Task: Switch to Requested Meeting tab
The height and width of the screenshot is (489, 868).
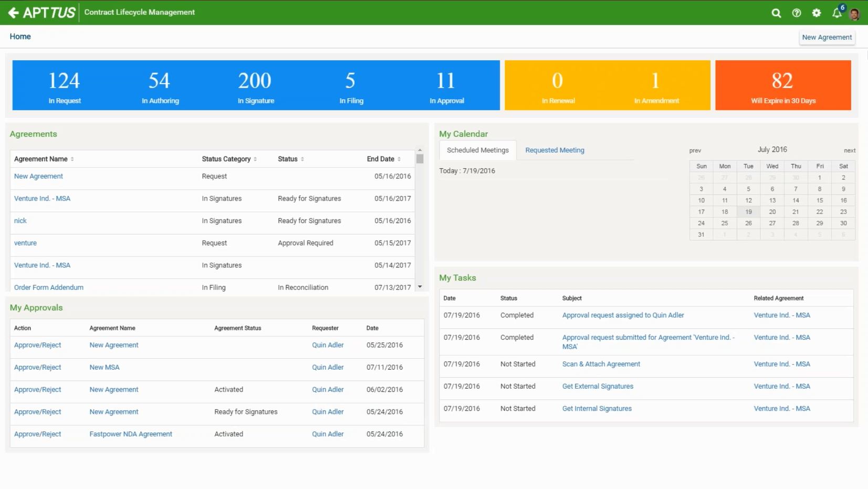Action: click(x=555, y=150)
